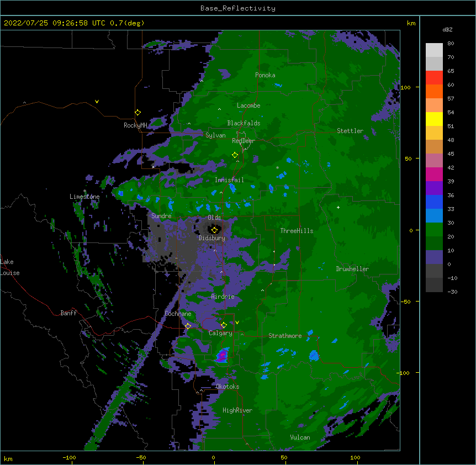This screenshot has height=465, width=476.
Task: Click the Olds town label
Action: tap(214, 218)
